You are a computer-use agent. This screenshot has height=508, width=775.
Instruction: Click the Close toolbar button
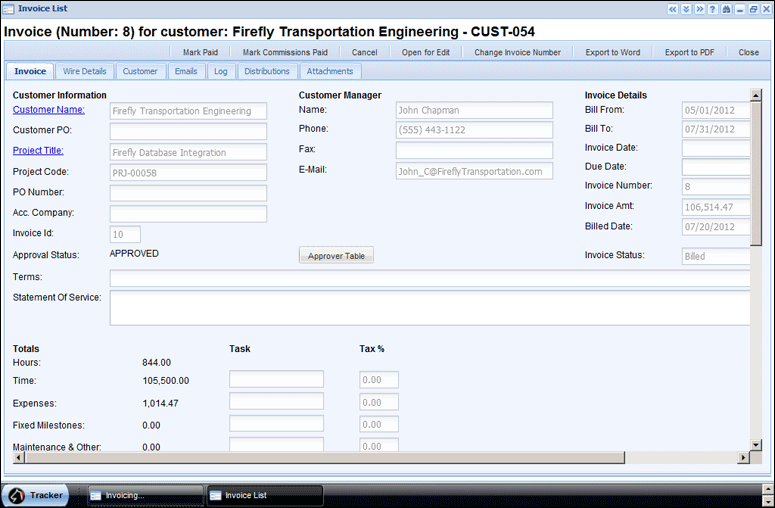click(x=748, y=52)
